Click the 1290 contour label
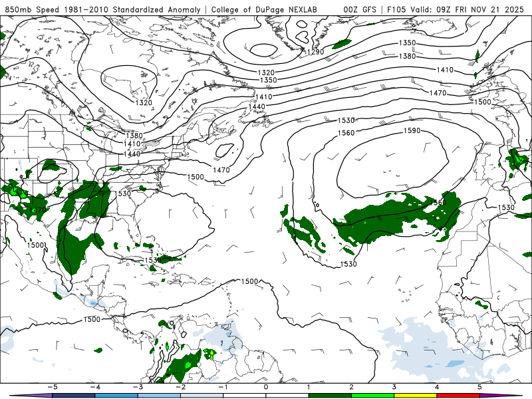The width and height of the screenshot is (532, 399). point(315,52)
